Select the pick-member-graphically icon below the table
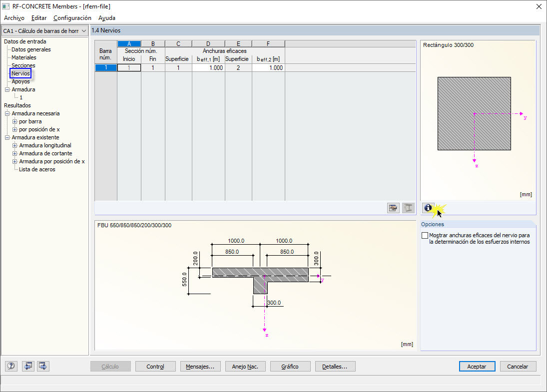Screen dimensions: 547x392 point(393,208)
